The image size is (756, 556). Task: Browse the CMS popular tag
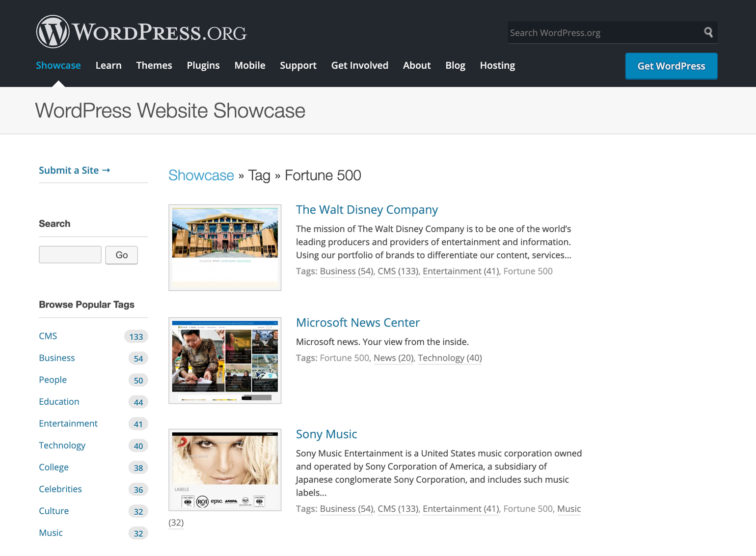click(48, 335)
